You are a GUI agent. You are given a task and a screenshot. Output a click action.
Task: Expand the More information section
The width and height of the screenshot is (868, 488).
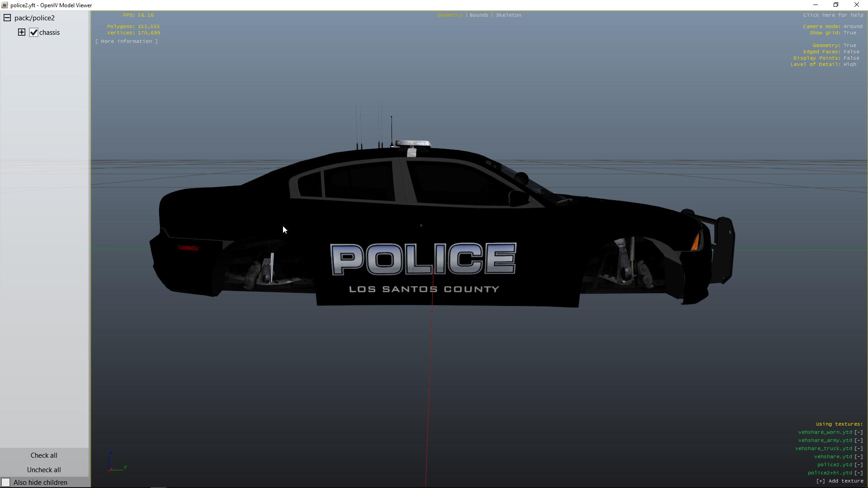coord(127,42)
